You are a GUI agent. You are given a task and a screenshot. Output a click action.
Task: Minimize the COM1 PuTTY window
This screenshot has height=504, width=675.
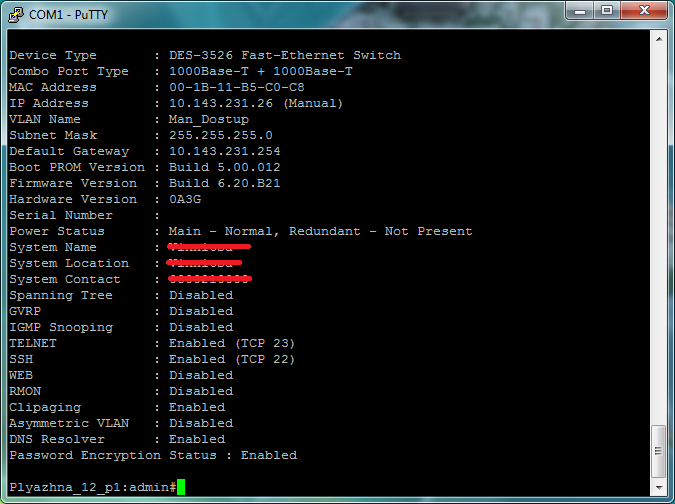point(579,10)
